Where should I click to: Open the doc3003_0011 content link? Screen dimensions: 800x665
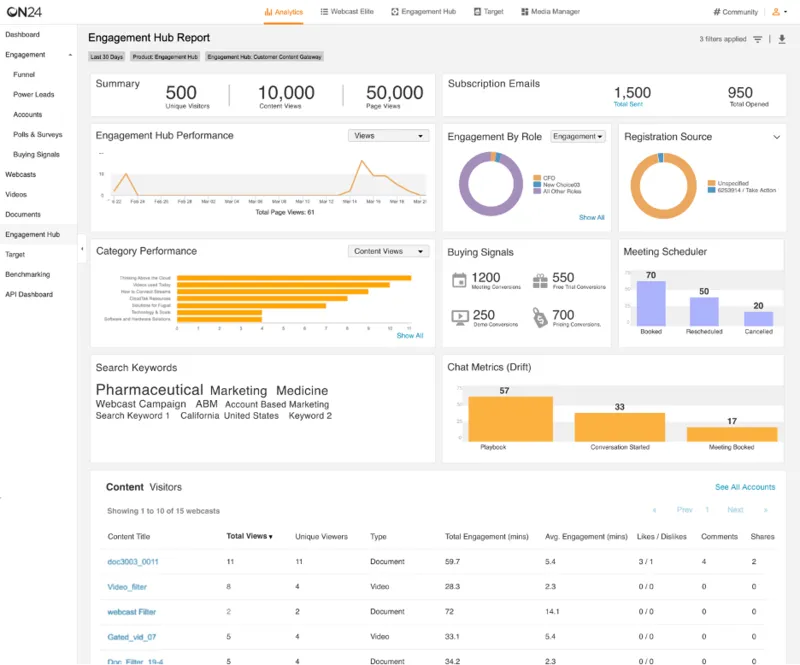pos(133,562)
